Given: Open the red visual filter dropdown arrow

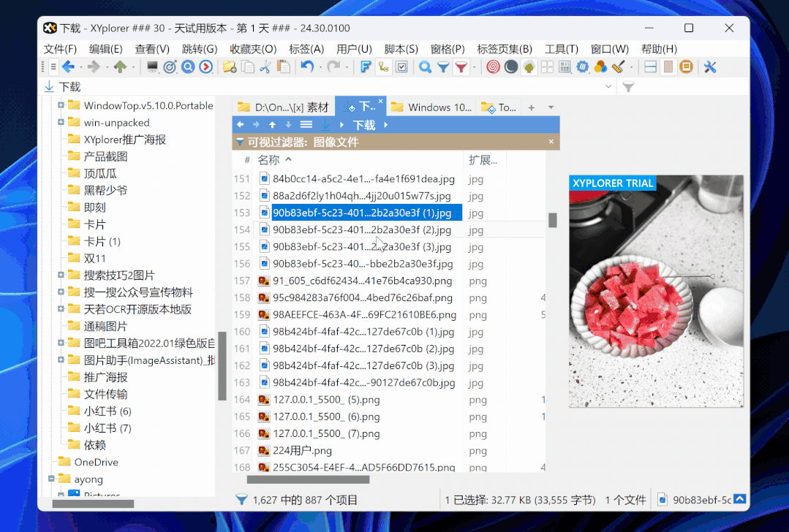Looking at the screenshot, I should pyautogui.click(x=474, y=67).
